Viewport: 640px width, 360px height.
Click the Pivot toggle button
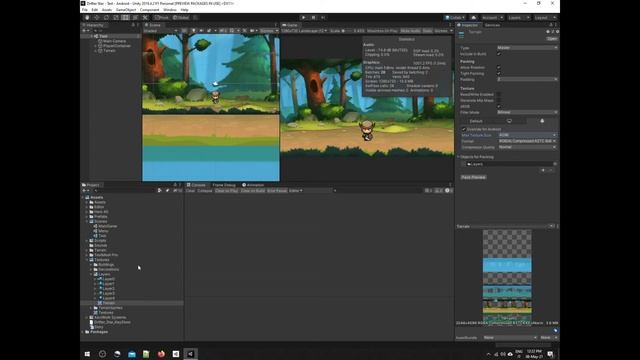(x=161, y=18)
